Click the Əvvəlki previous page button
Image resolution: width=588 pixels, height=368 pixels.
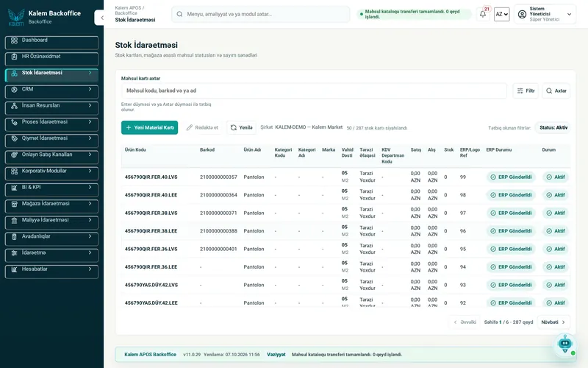pyautogui.click(x=465, y=322)
